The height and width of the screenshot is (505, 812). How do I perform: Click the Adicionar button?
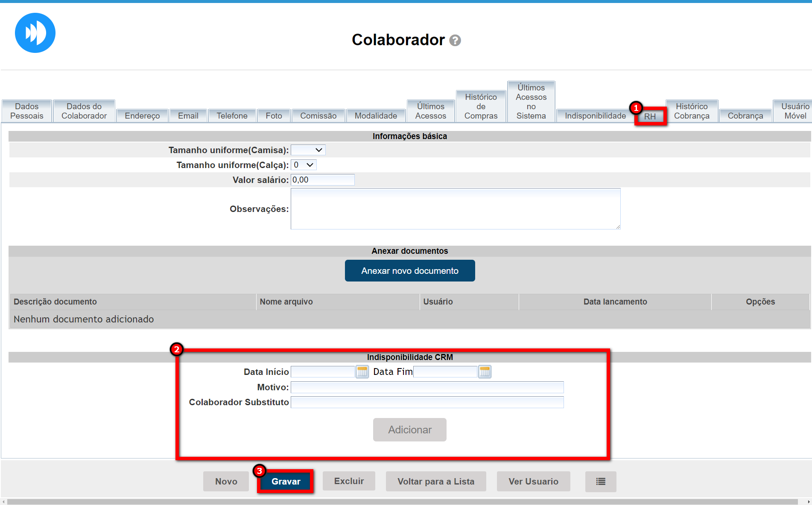point(409,430)
